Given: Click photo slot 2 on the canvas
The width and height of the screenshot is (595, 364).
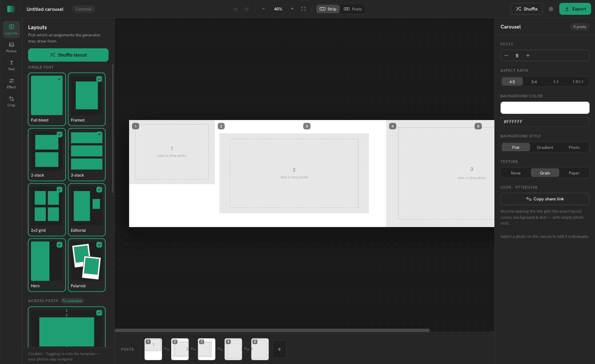Looking at the screenshot, I should tap(294, 173).
